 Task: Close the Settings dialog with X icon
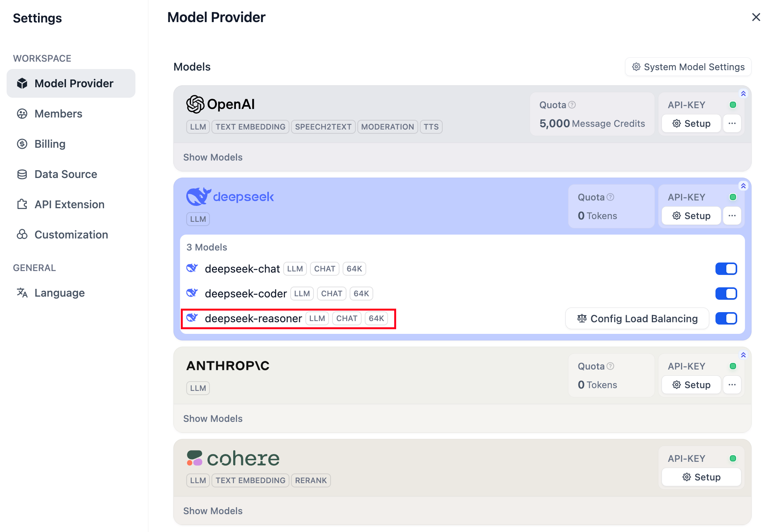coord(756,17)
